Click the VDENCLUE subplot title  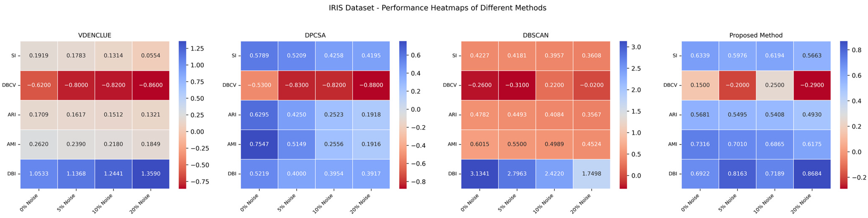point(95,35)
